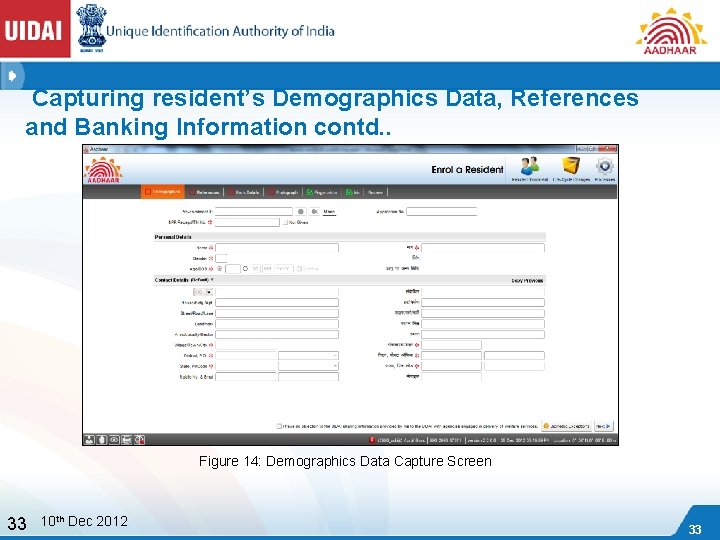Select the Age radio button
The image size is (720, 540).
click(220, 269)
